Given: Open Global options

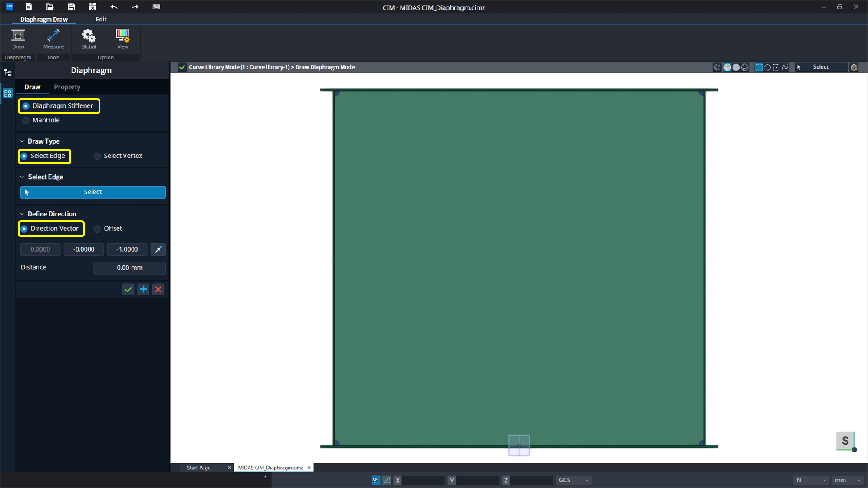Looking at the screenshot, I should tap(89, 39).
